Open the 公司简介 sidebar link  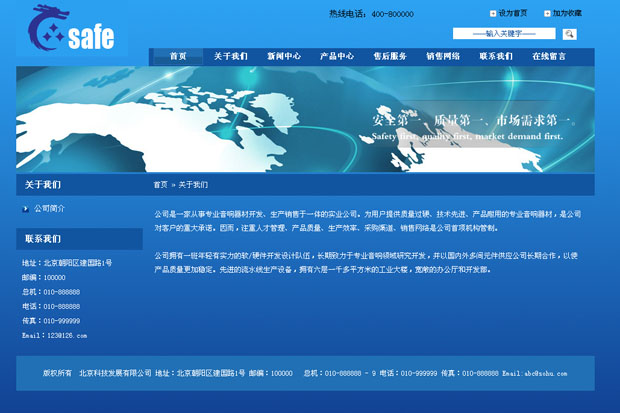(49, 208)
